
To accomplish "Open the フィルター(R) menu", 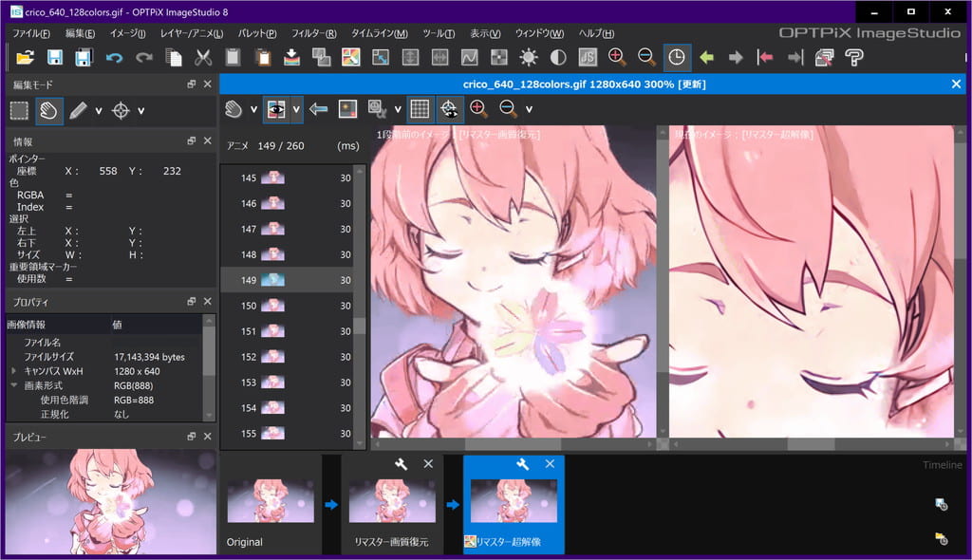I will click(x=313, y=33).
